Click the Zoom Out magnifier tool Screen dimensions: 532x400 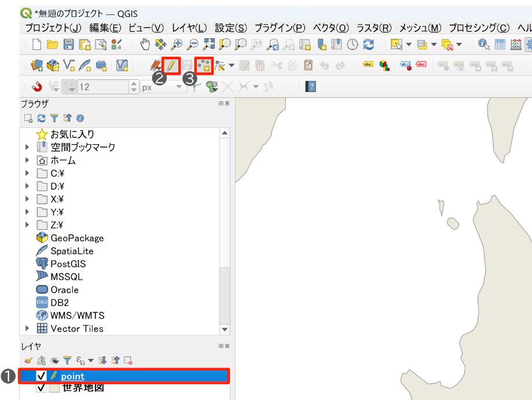click(193, 45)
